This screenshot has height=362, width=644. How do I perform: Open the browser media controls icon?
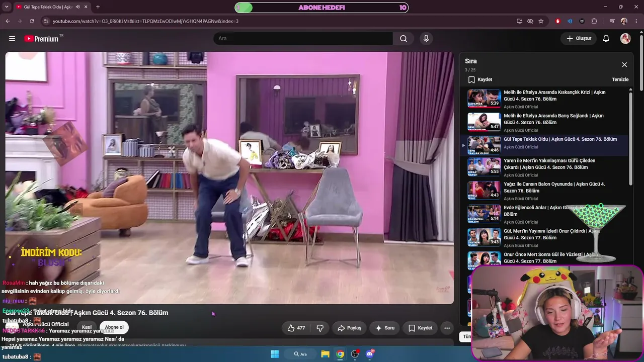(x=612, y=21)
